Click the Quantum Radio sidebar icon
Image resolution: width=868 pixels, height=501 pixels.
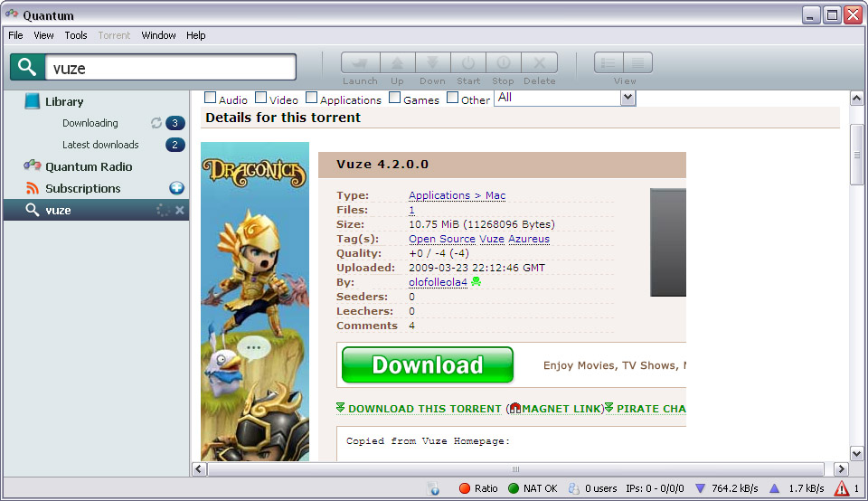(x=33, y=165)
